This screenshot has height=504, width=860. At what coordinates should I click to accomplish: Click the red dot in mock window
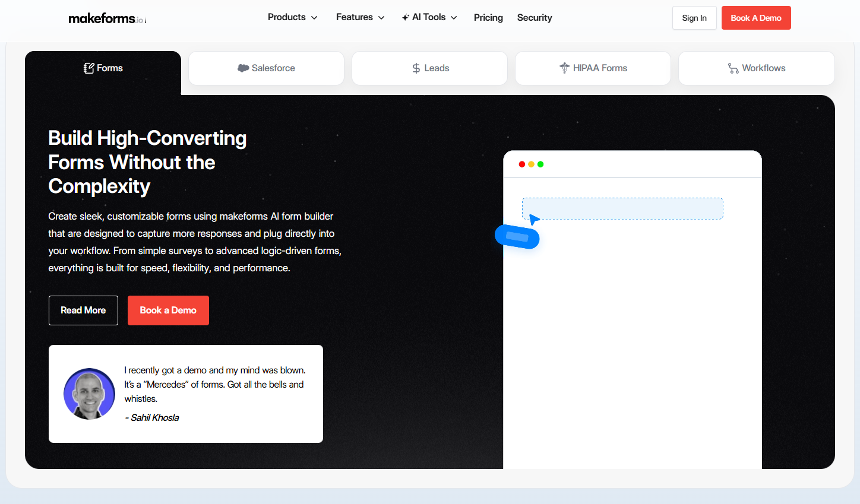522,164
